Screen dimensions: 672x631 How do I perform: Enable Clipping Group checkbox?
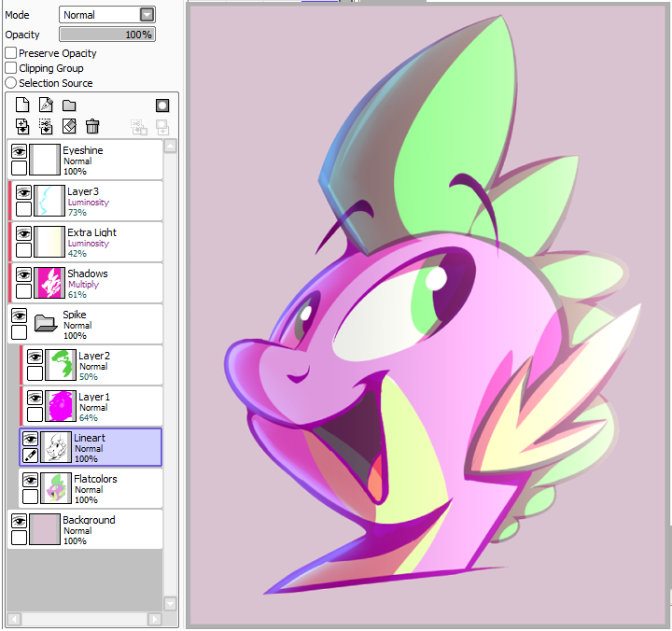pos(11,68)
